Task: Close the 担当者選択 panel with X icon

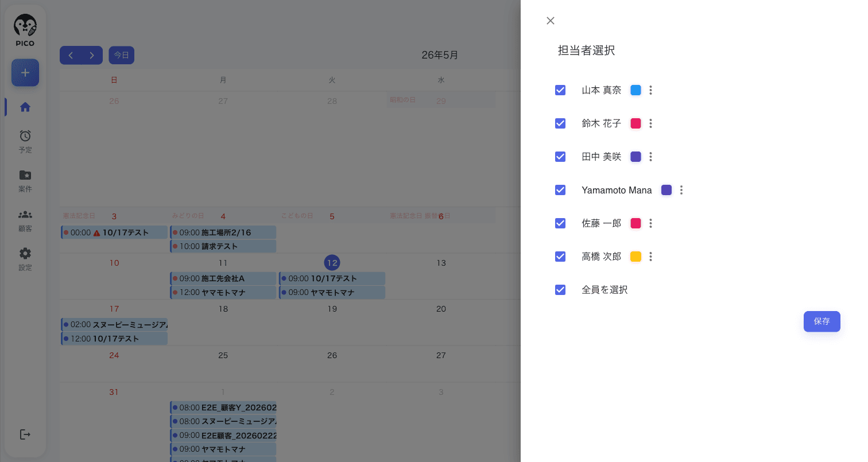Action: (551, 21)
